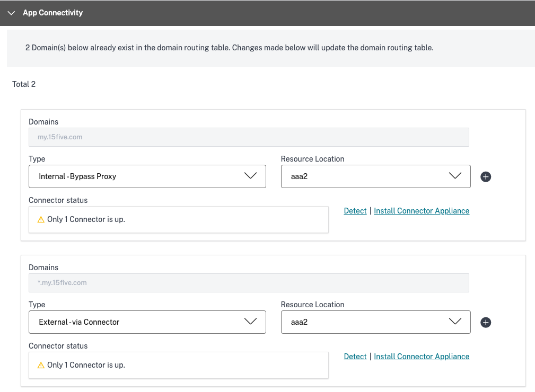
Task: Click warning icon in first Connector status box
Action: 41,219
